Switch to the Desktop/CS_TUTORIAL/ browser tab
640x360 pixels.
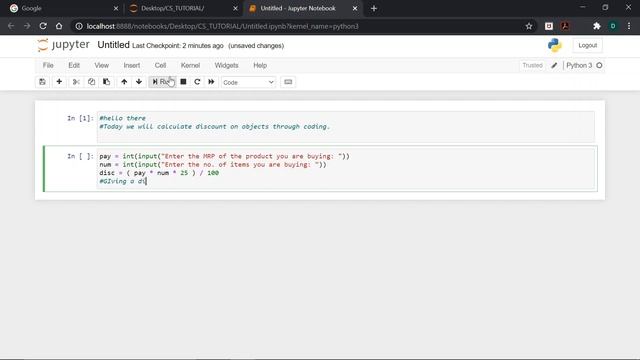click(x=183, y=8)
